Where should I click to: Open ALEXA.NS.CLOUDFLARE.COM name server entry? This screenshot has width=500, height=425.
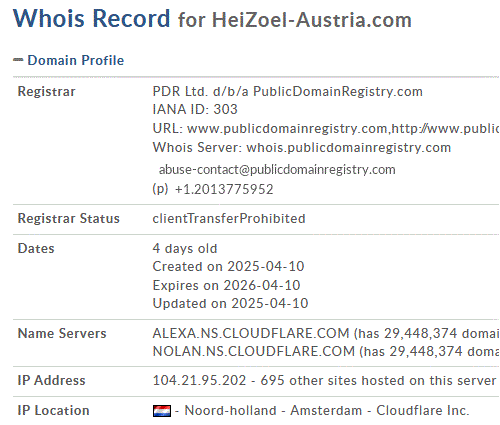coord(251,333)
